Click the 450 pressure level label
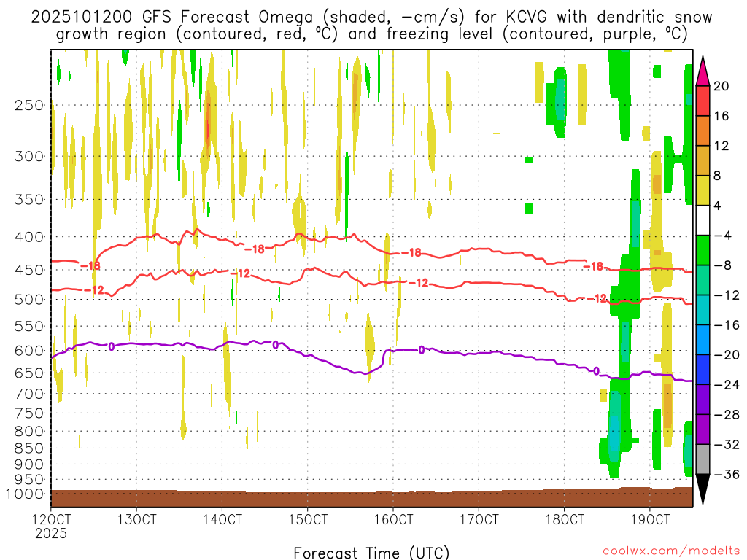Image resolution: width=747 pixels, height=560 pixels. (29, 270)
